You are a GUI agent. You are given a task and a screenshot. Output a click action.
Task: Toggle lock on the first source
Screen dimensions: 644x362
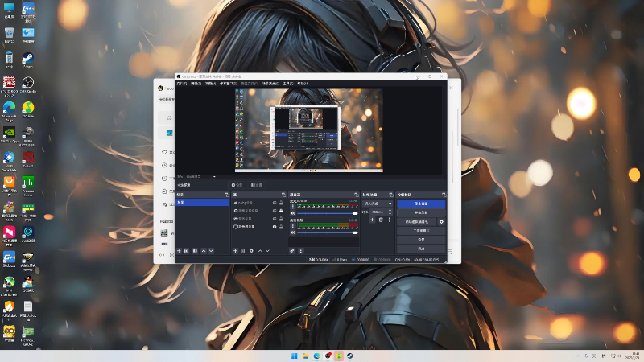coord(281,203)
